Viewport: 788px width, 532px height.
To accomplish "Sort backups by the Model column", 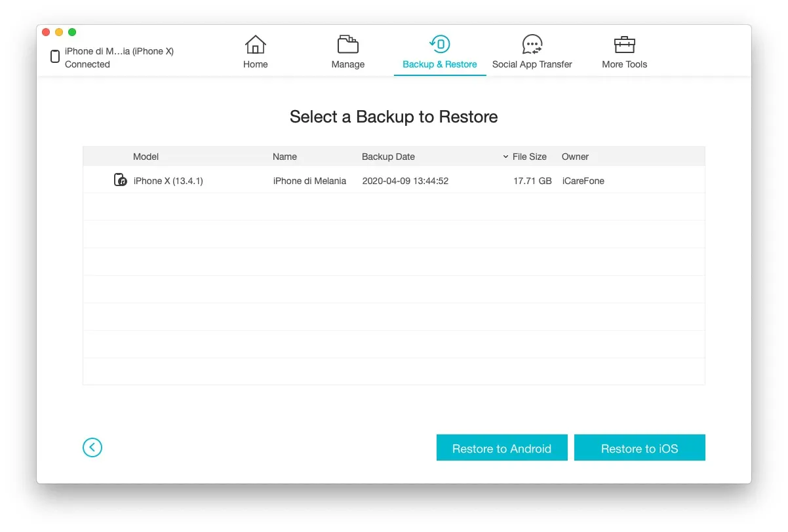I will click(146, 157).
